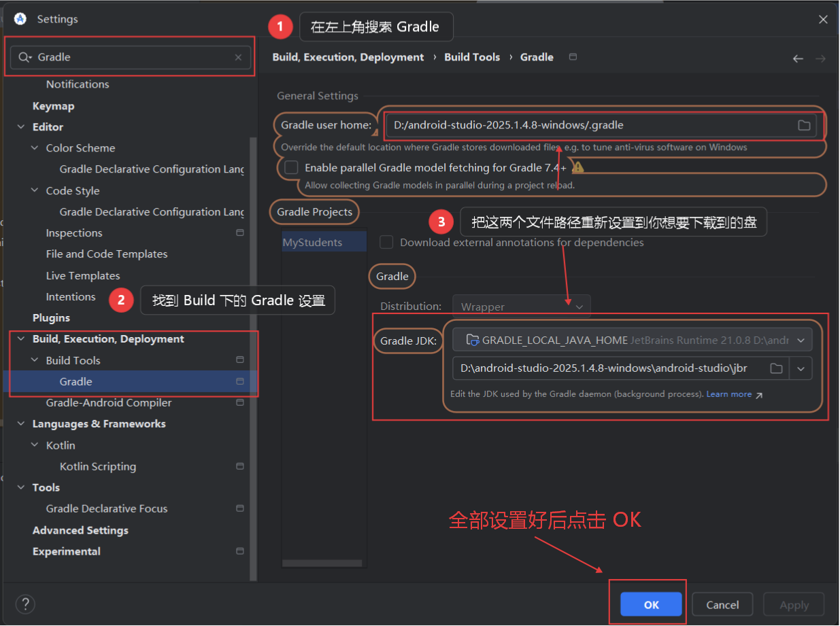This screenshot has height=626, width=840.
Task: Collapse the Tools section
Action: tap(21, 487)
